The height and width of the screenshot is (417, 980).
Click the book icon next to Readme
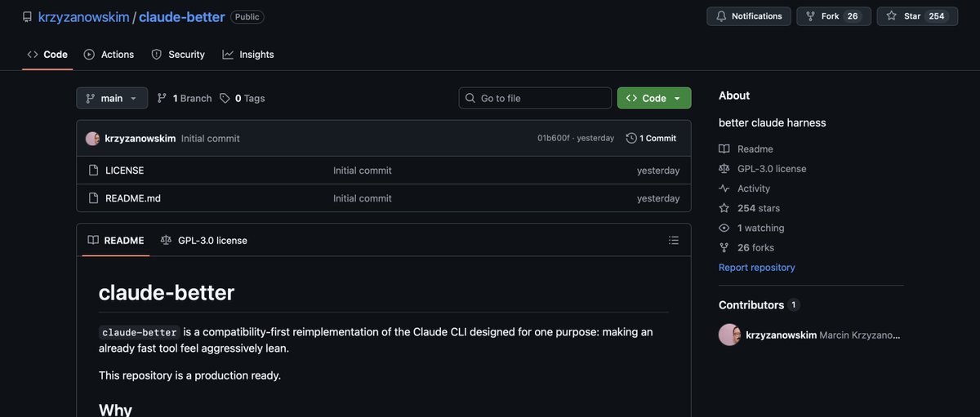coord(724,149)
